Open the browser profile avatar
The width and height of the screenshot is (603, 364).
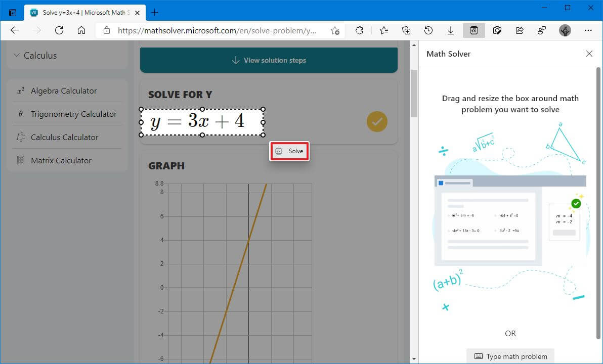[x=565, y=30]
